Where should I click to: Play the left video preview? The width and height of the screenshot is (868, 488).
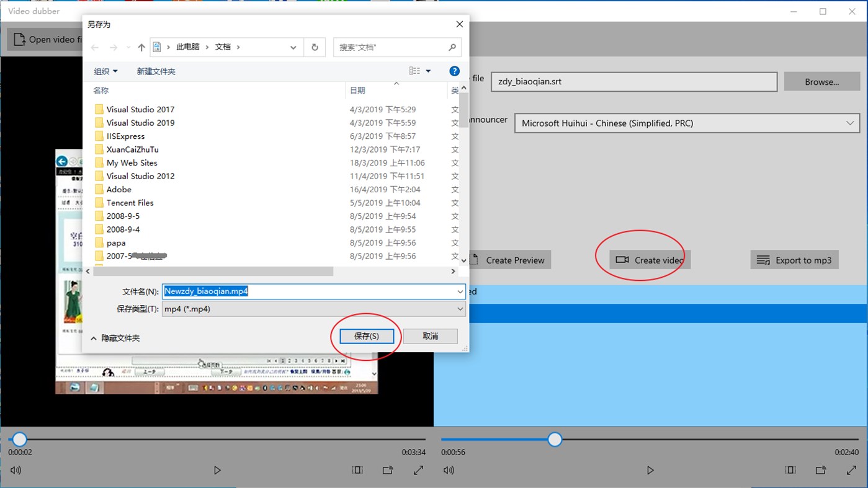[217, 470]
